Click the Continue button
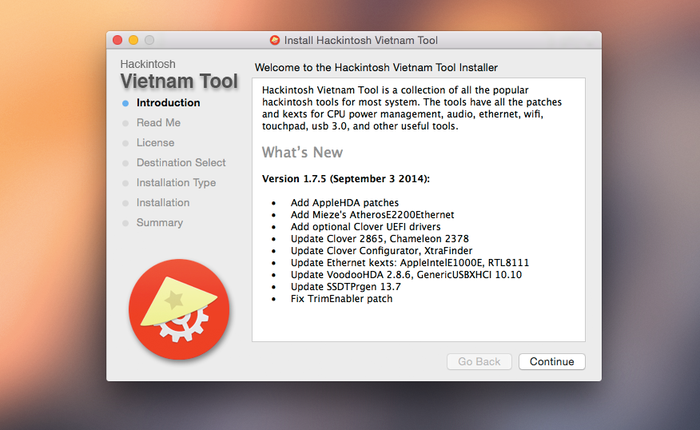This screenshot has height=430, width=700. (x=552, y=361)
